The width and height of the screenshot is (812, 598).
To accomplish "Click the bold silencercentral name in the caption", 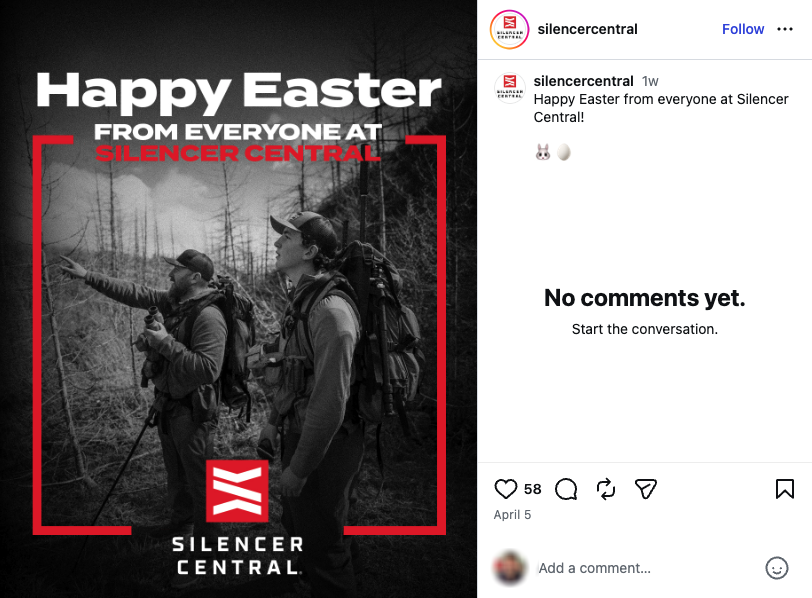I will coord(583,81).
